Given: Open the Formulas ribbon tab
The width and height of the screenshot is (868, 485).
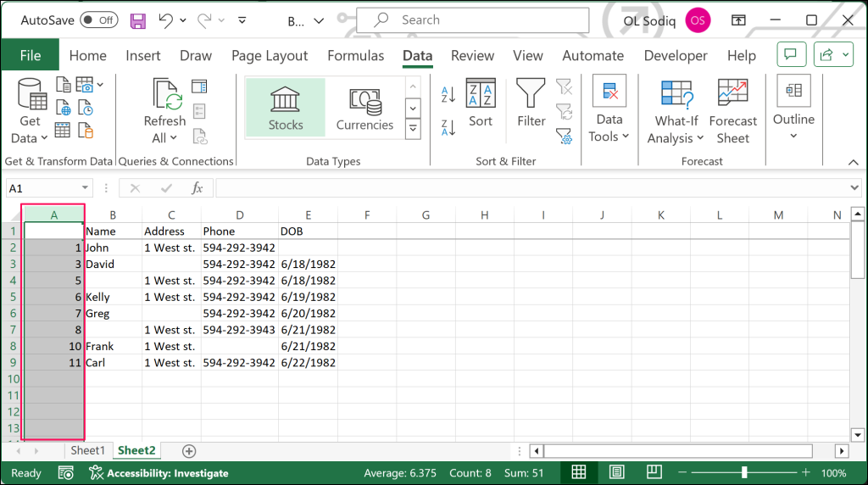Looking at the screenshot, I should coord(355,56).
